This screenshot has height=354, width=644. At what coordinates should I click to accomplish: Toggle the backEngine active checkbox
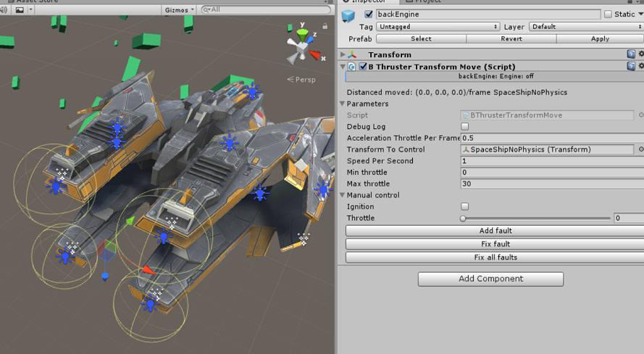tap(369, 14)
